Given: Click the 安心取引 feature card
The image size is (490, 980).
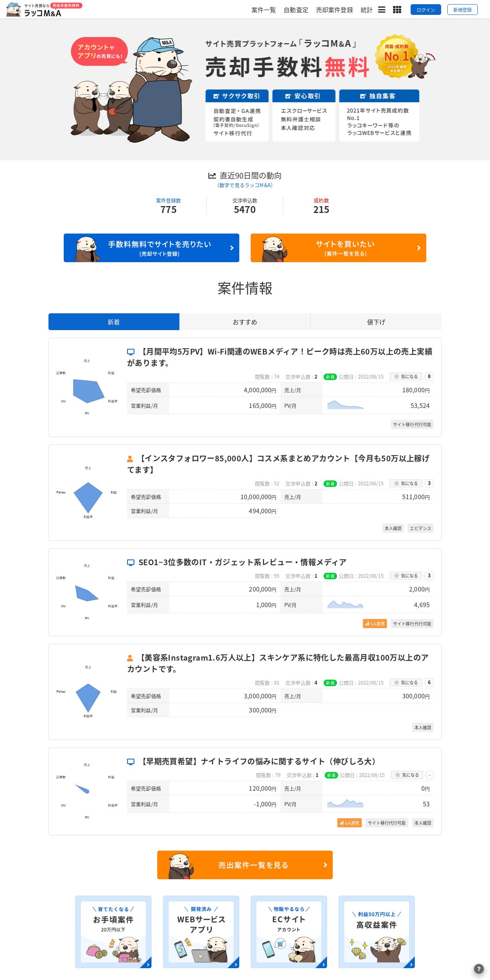Looking at the screenshot, I should click(x=304, y=116).
